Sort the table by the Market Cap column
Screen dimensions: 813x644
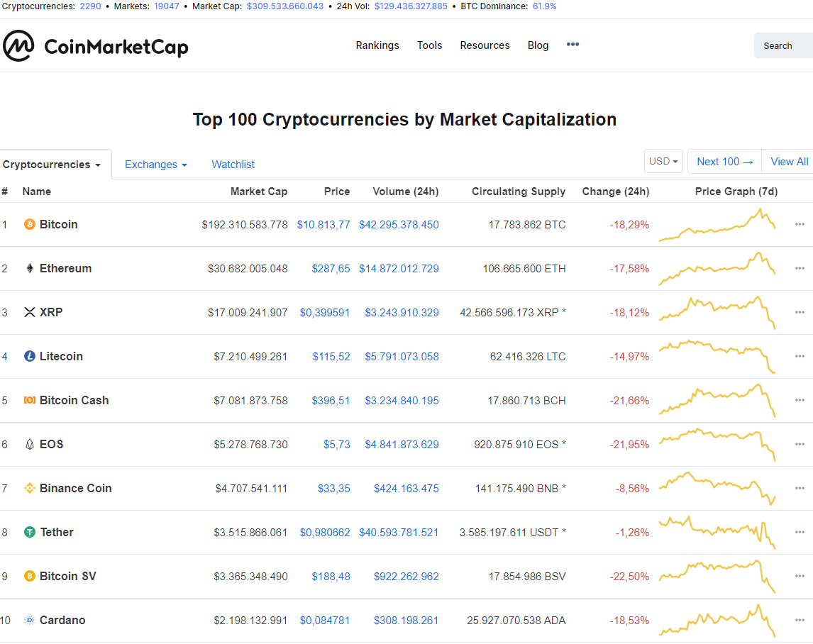259,191
